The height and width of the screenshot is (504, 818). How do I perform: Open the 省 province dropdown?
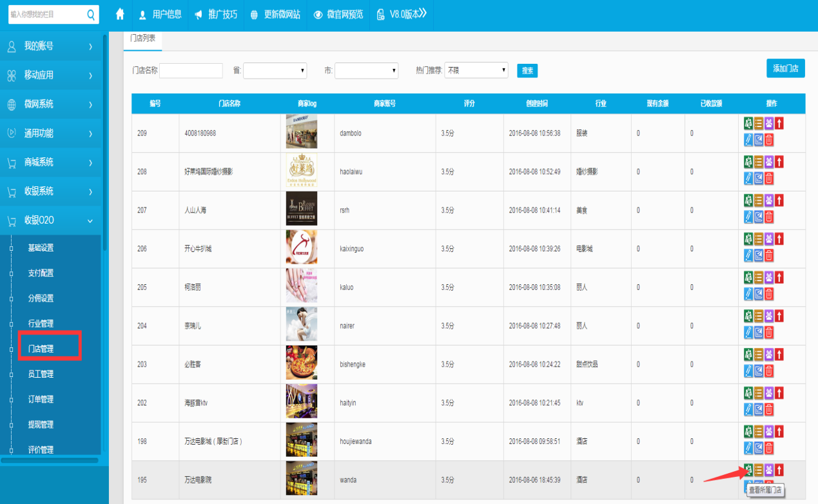(x=275, y=70)
